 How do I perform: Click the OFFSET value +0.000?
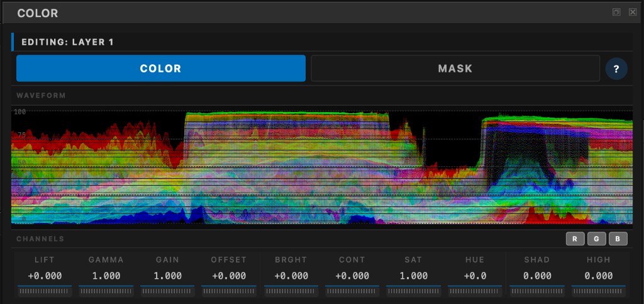pos(229,276)
